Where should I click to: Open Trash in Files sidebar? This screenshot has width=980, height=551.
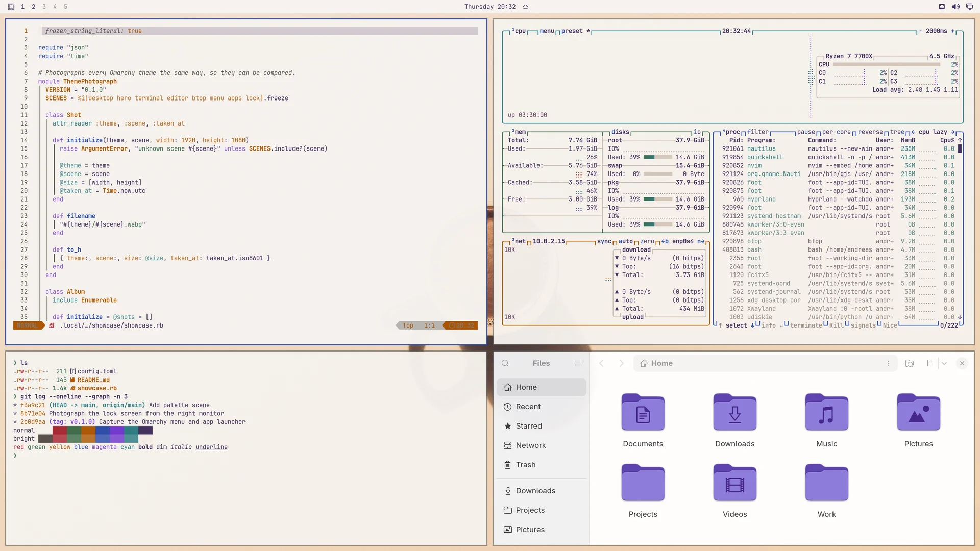tap(541, 465)
